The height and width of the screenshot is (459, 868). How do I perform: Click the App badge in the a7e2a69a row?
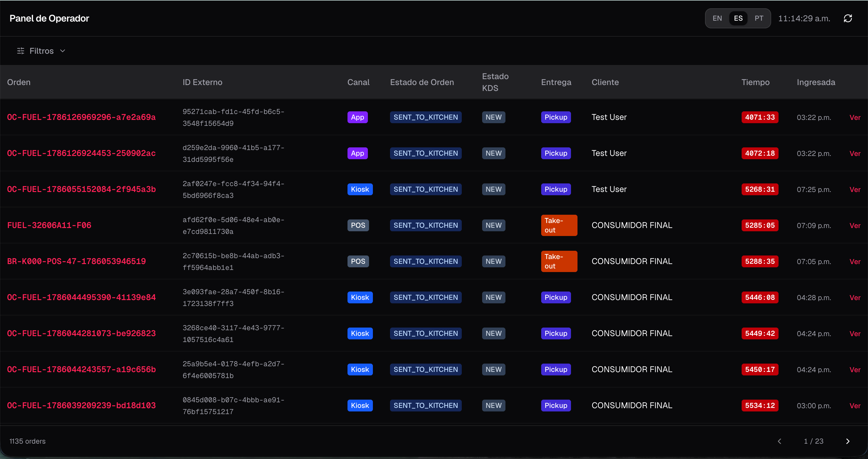click(x=358, y=117)
